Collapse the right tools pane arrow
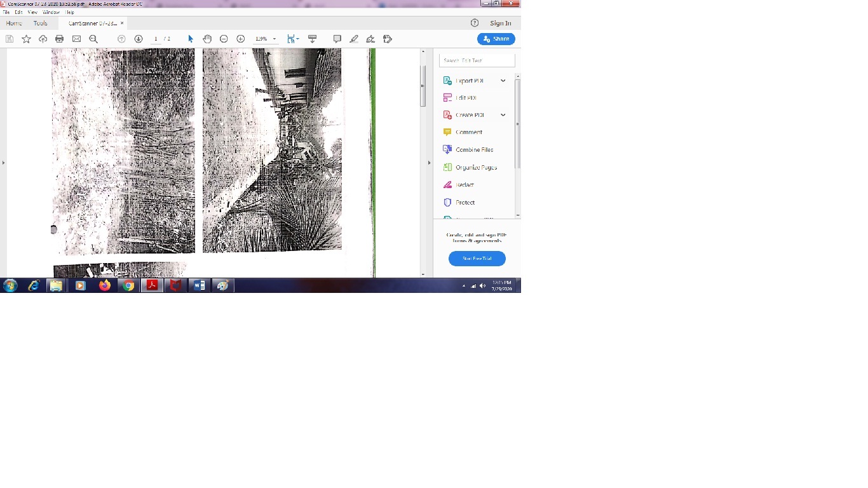 [429, 163]
